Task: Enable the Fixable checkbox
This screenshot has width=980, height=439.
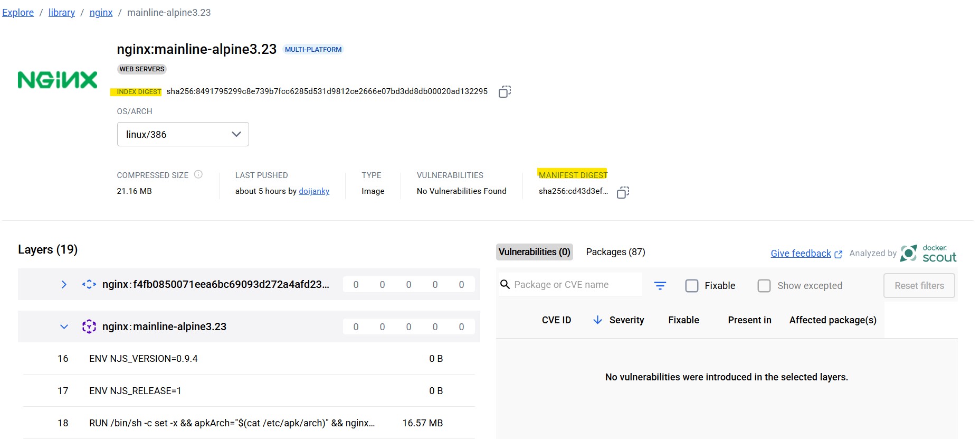Action: click(691, 286)
